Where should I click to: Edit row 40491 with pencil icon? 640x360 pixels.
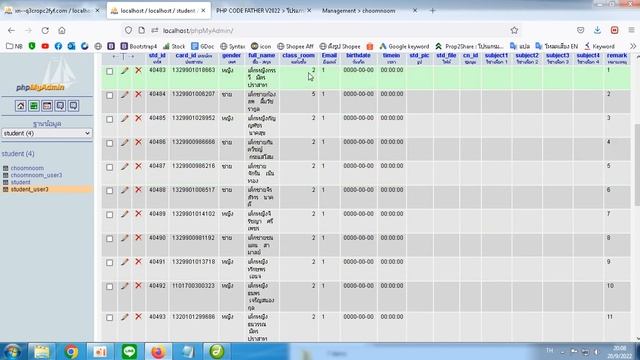[124, 262]
